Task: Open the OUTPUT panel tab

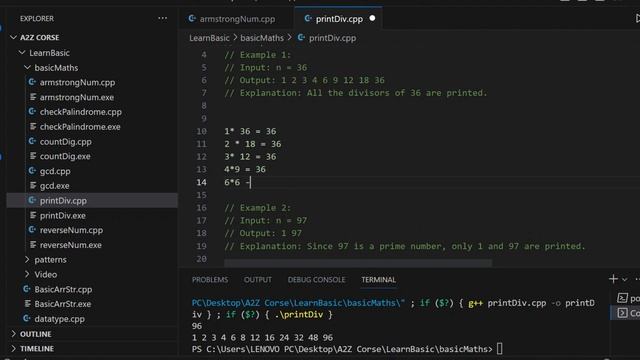Action: pos(258,280)
